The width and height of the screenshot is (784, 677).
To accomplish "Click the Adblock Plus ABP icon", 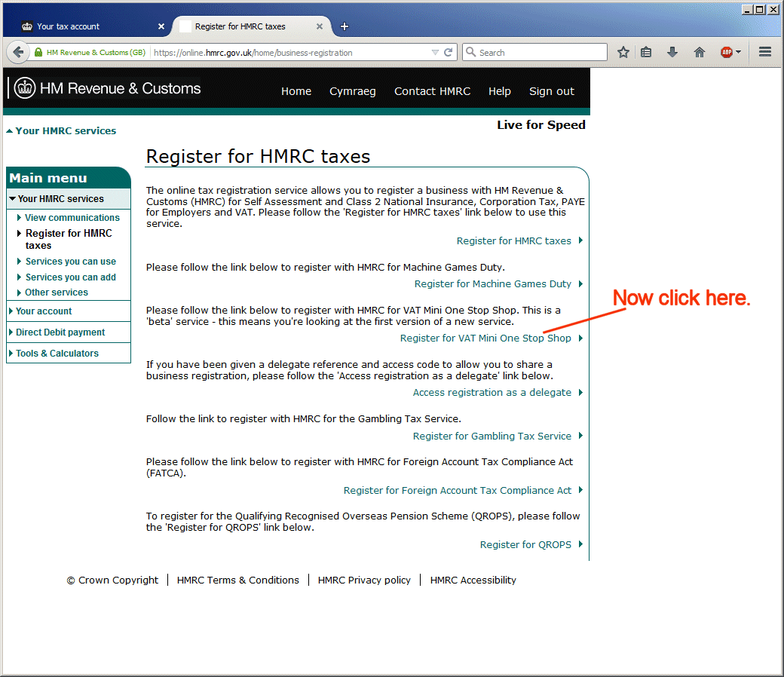I will click(727, 52).
